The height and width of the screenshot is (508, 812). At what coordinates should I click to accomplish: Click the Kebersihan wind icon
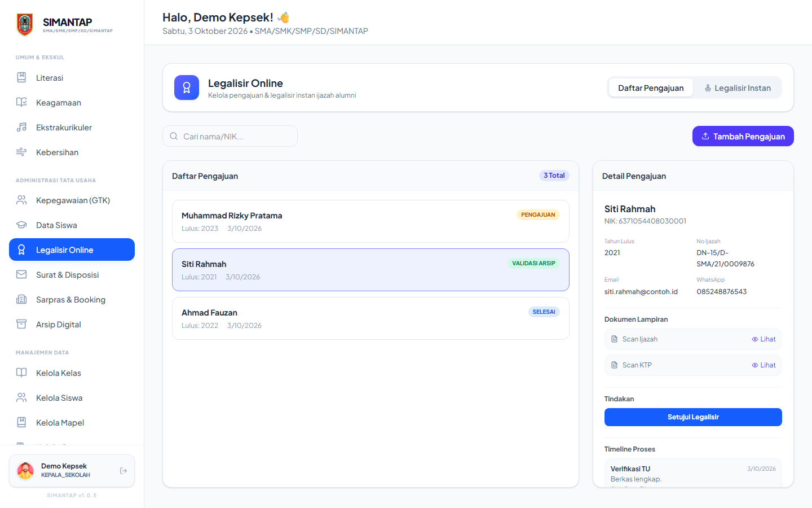click(x=21, y=152)
